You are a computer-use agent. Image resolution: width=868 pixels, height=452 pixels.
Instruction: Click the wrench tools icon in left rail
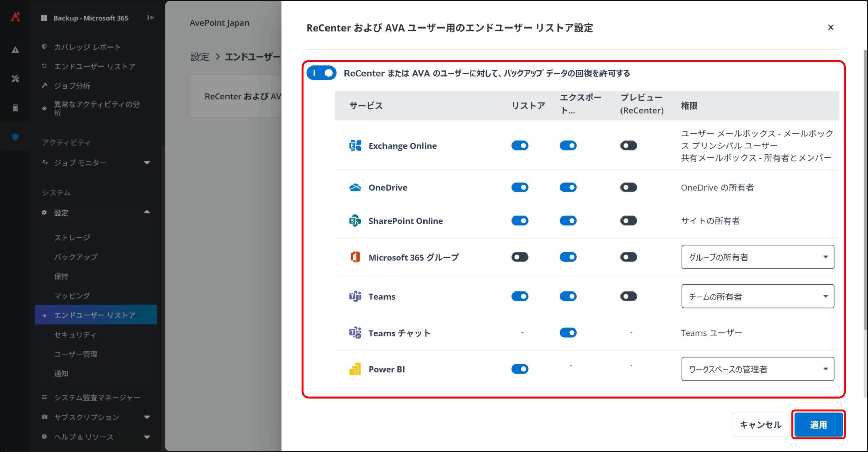tap(15, 79)
